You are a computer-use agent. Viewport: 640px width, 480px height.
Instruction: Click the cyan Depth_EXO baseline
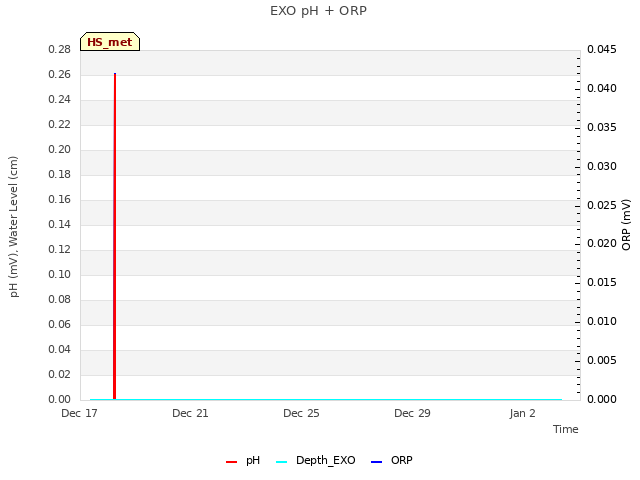pyautogui.click(x=326, y=399)
